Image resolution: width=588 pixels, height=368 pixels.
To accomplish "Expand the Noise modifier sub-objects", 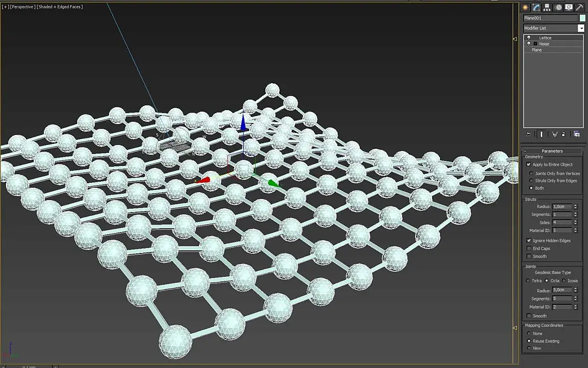I will (x=536, y=44).
